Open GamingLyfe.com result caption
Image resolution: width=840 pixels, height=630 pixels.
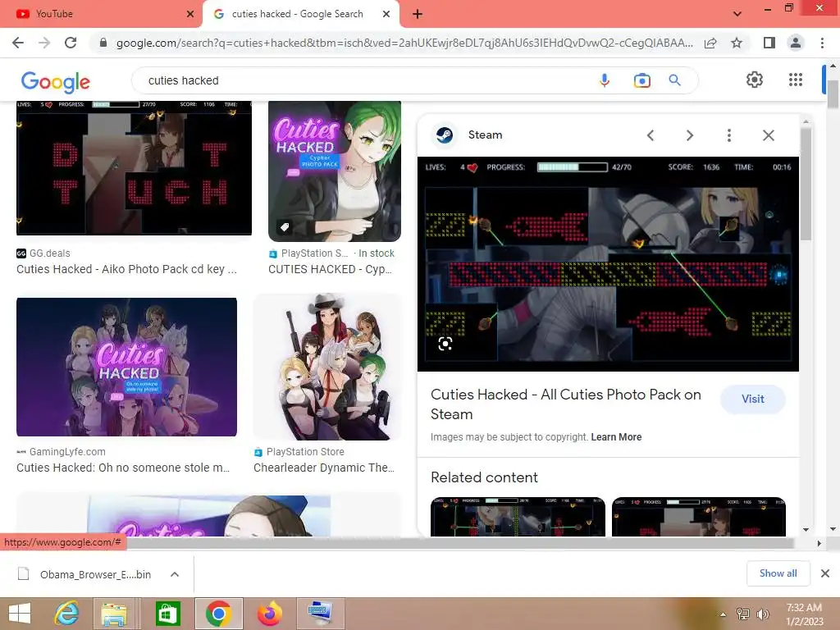pyautogui.click(x=123, y=468)
